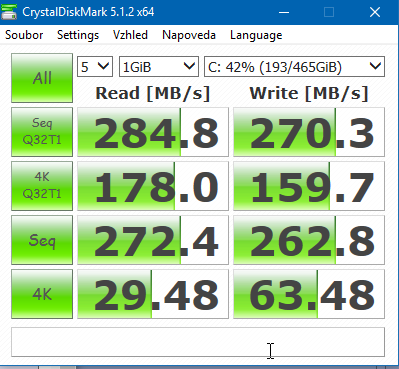Run all benchmarks with the All button
The width and height of the screenshot is (399, 369).
(42, 78)
